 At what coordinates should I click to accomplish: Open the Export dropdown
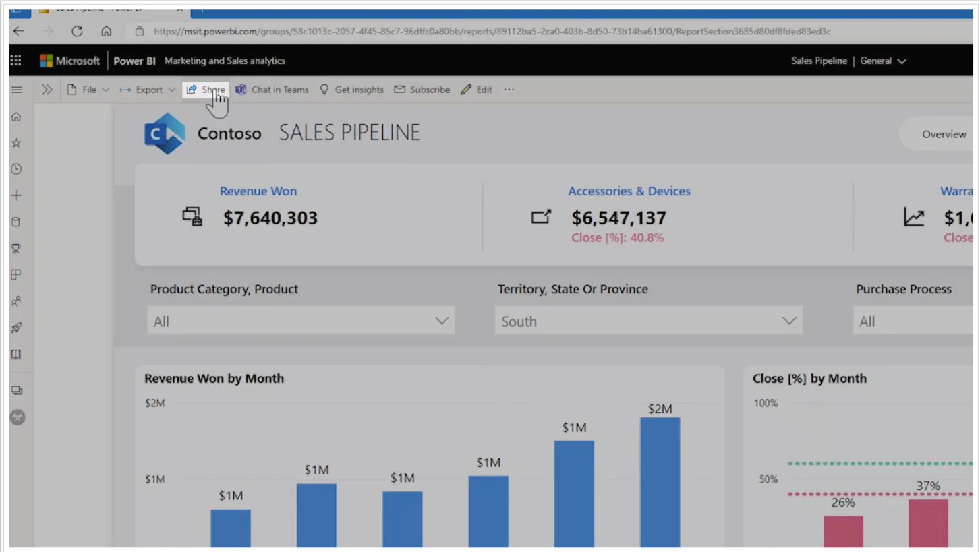coord(148,90)
